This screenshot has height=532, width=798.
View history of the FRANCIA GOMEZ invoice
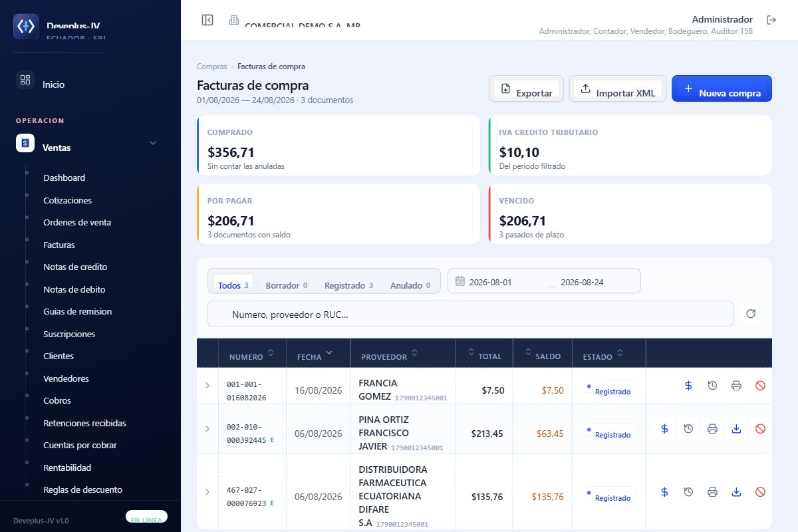[712, 386]
